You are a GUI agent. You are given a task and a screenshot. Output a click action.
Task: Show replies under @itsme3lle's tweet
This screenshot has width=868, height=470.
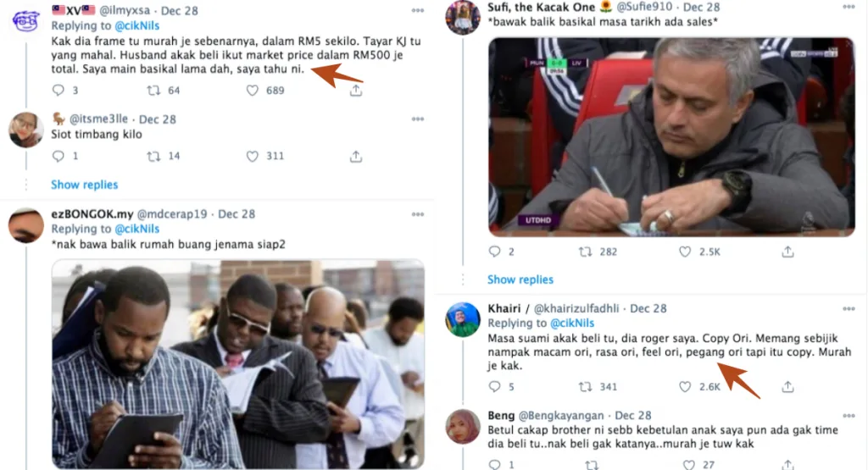84,185
